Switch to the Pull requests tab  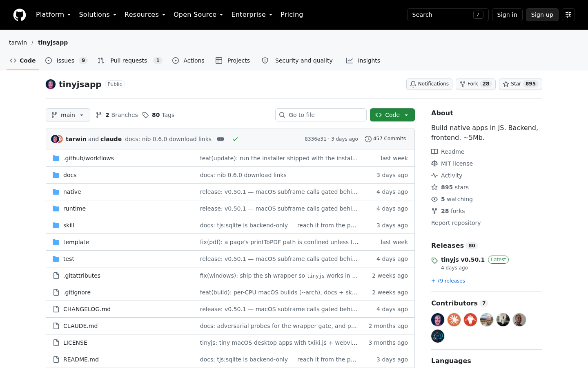point(130,61)
